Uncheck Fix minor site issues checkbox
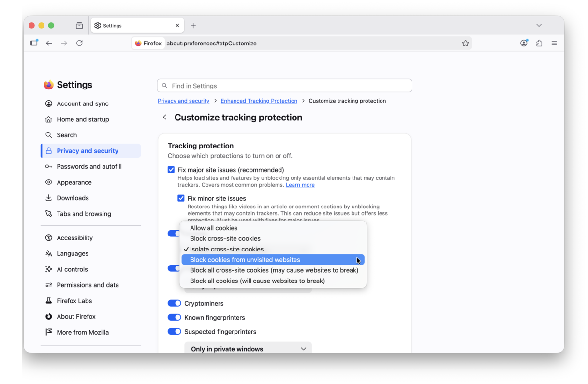The width and height of the screenshot is (588, 384). (181, 198)
